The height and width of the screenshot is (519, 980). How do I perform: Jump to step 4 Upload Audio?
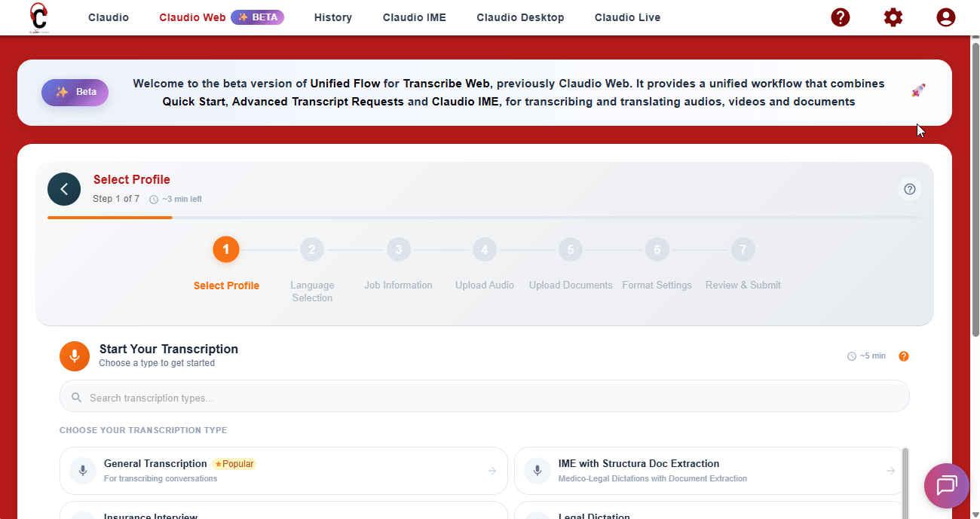pos(485,249)
